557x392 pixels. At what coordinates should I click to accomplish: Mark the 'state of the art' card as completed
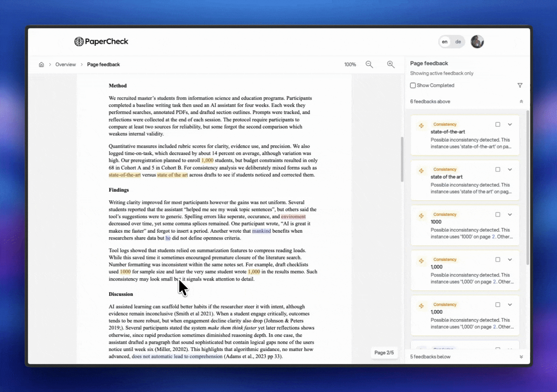coord(498,170)
